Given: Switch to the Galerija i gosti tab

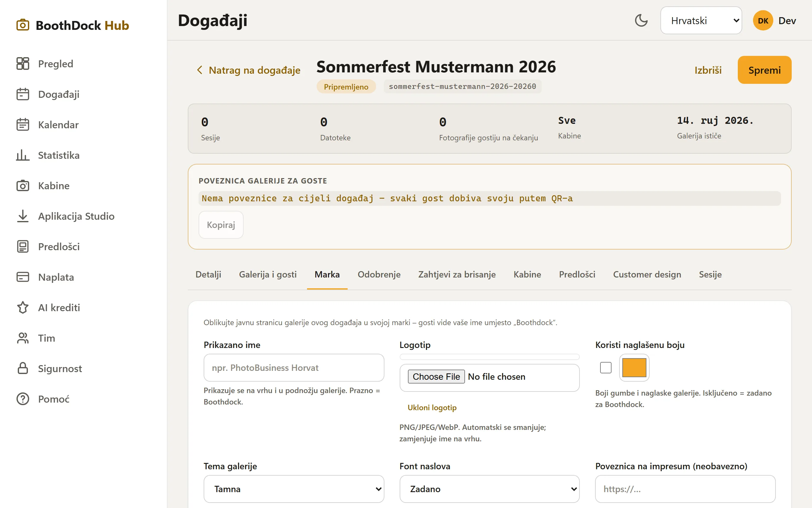Looking at the screenshot, I should [268, 275].
